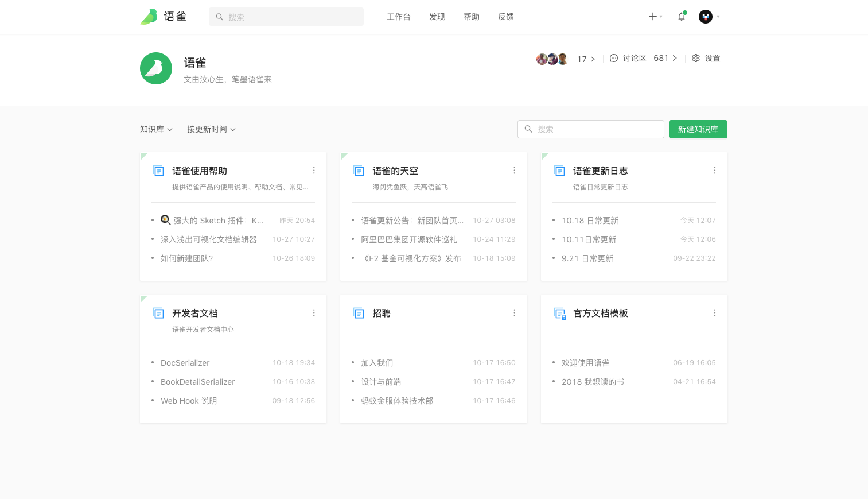Open the three-dot menu on 语雀使用帮助 card
Viewport: 868px width, 499px height.
[314, 171]
